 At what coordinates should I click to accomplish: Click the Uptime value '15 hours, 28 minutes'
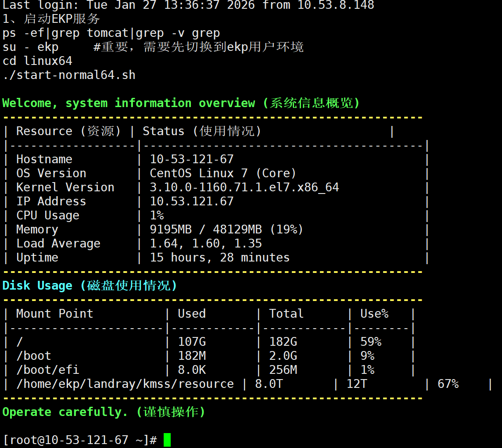(219, 258)
